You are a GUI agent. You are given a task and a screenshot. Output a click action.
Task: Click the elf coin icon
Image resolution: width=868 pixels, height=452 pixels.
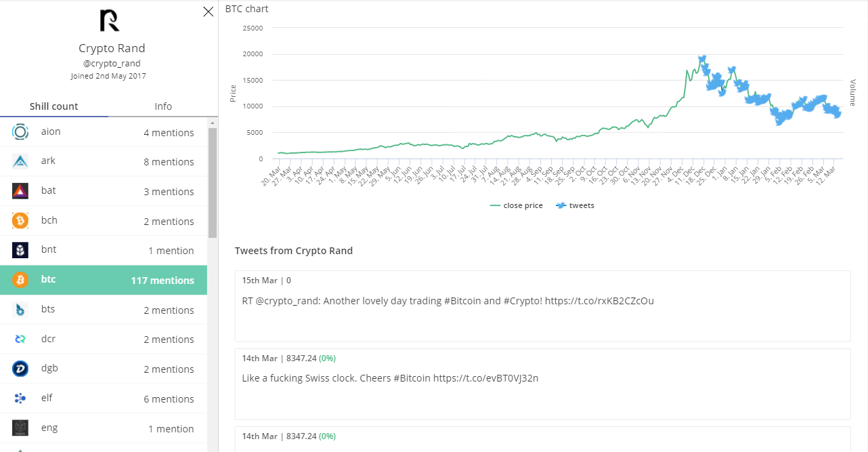pos(20,398)
